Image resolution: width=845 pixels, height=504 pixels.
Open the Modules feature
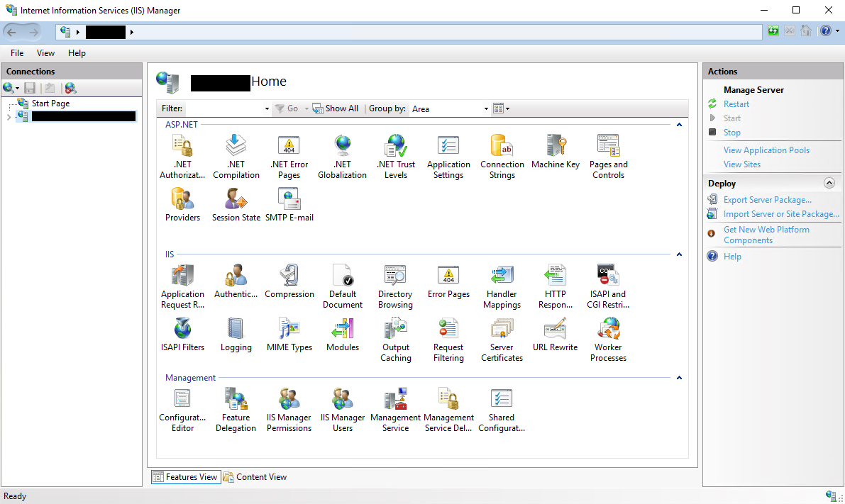343,335
